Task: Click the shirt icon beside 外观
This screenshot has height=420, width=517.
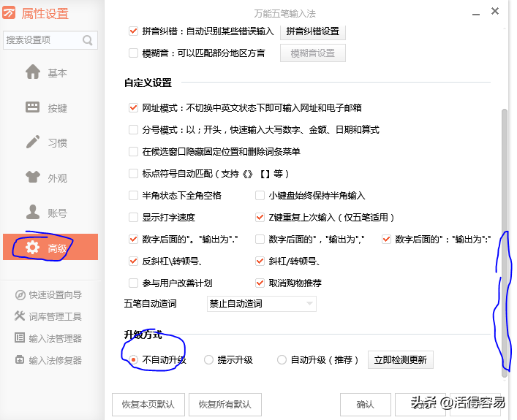Action: (33, 177)
